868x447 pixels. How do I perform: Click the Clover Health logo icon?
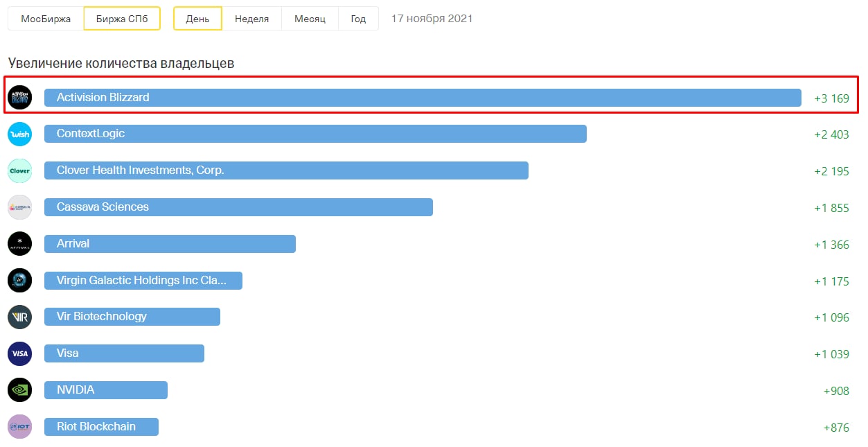point(19,170)
